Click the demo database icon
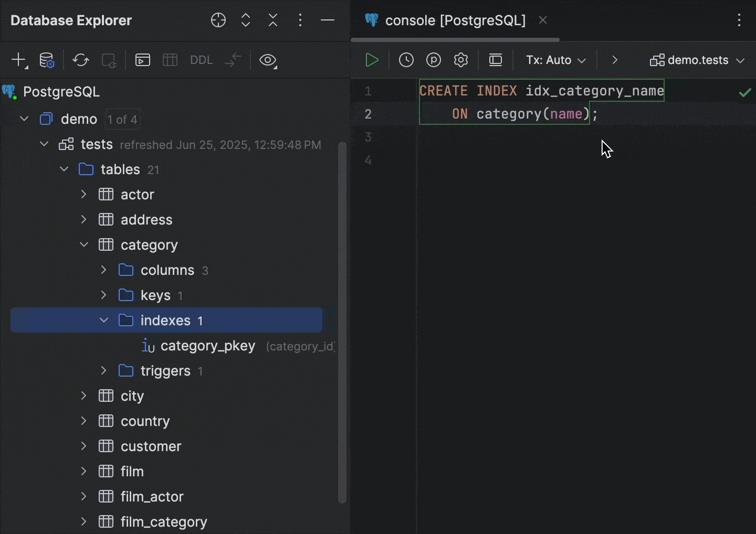This screenshot has width=756, height=534. pyautogui.click(x=46, y=119)
